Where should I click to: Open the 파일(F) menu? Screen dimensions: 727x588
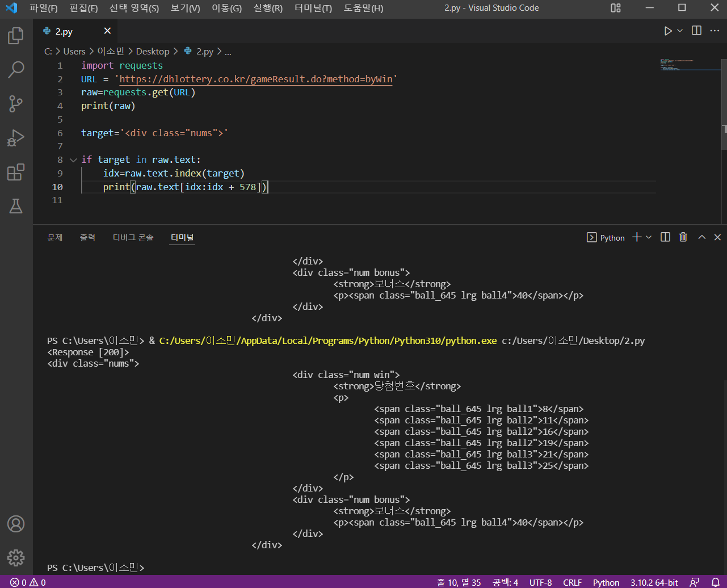click(x=44, y=8)
